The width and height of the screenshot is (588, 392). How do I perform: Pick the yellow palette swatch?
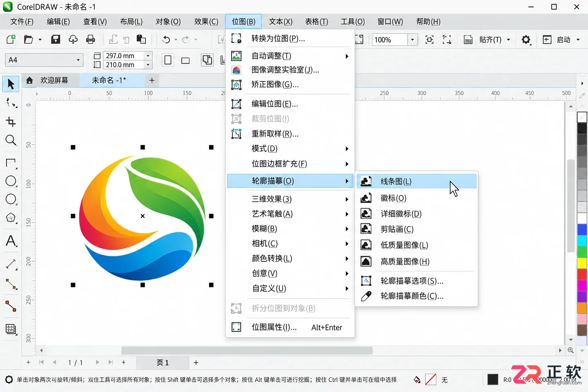pyautogui.click(x=582, y=263)
